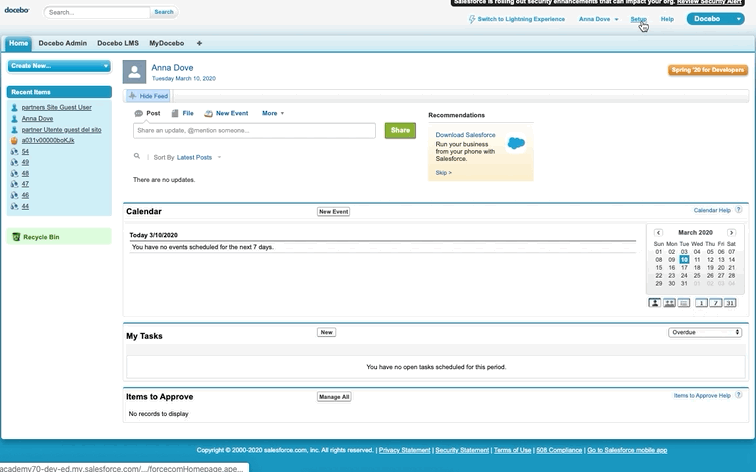The width and height of the screenshot is (756, 472).
Task: Open Go to Salesforce mobile app link
Action: 627,450
